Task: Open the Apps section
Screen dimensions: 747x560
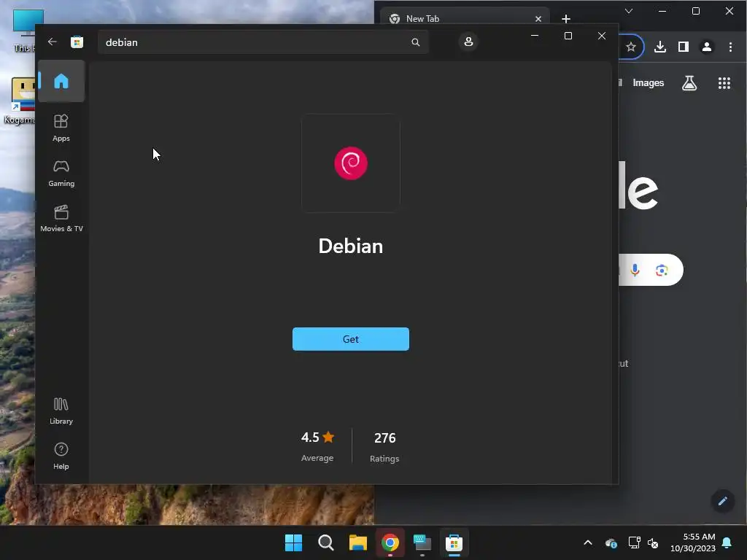Action: click(61, 128)
